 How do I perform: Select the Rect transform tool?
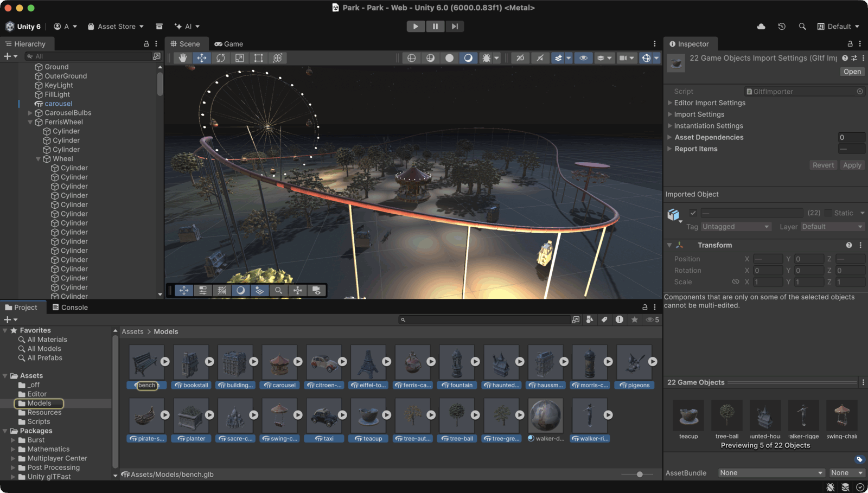tap(259, 58)
